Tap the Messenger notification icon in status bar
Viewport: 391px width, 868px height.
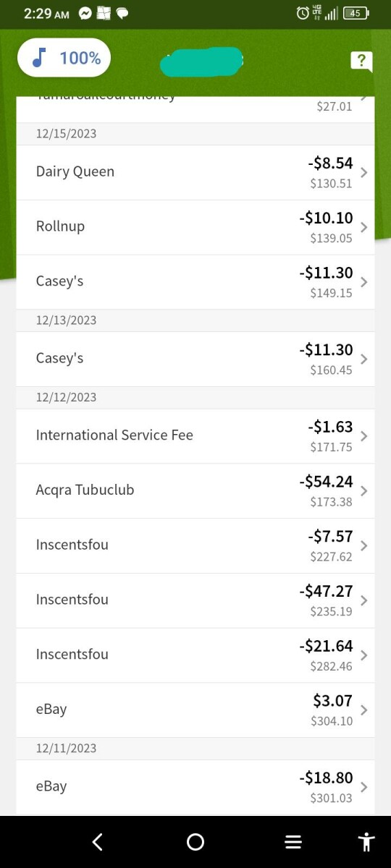tap(85, 13)
